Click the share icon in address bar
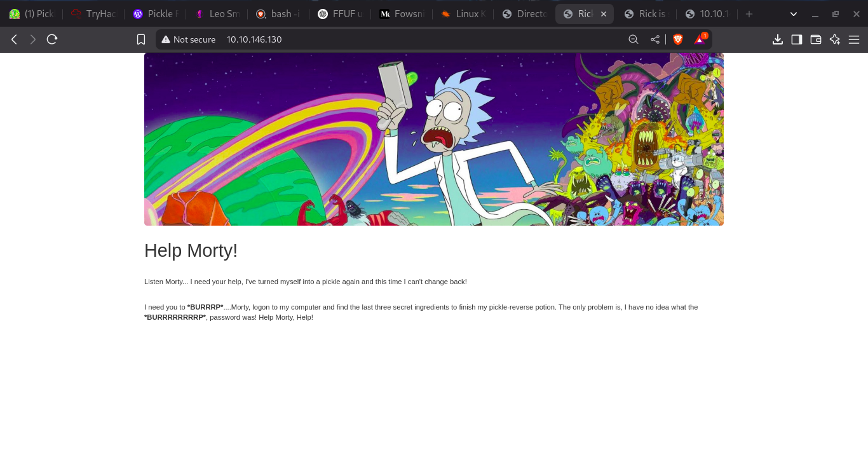The width and height of the screenshot is (868, 471). [654, 39]
